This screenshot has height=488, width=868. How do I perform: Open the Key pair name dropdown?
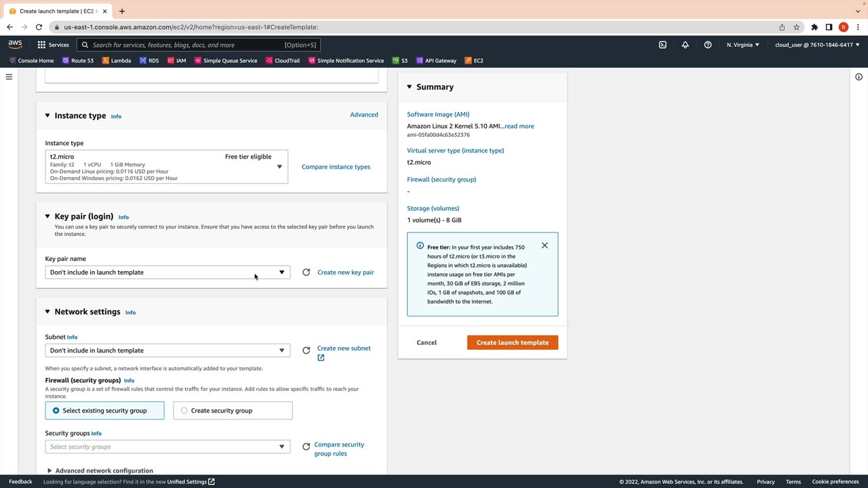[x=167, y=272]
